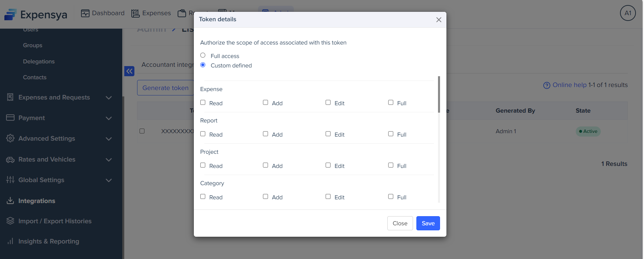Viewport: 644px width, 259px height.
Task: Select the Full access radio option
Action: [203, 55]
